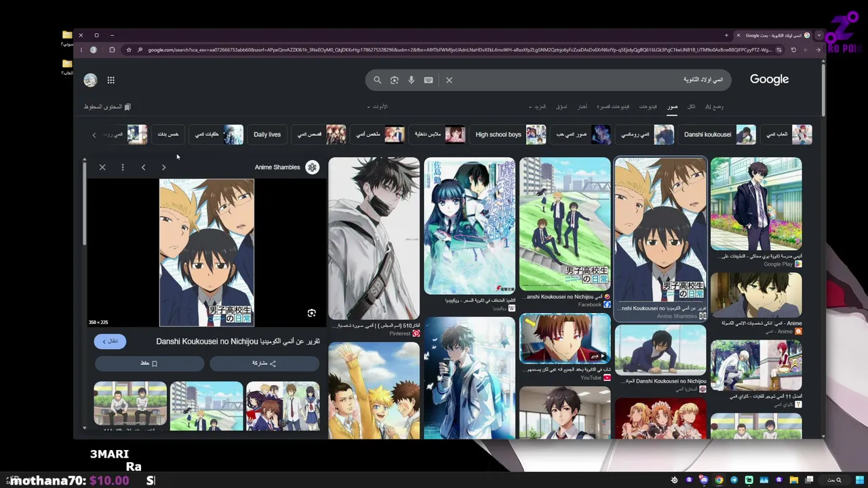Open Telegram from the Windows taskbar
This screenshot has width=868, height=488.
coord(734,480)
